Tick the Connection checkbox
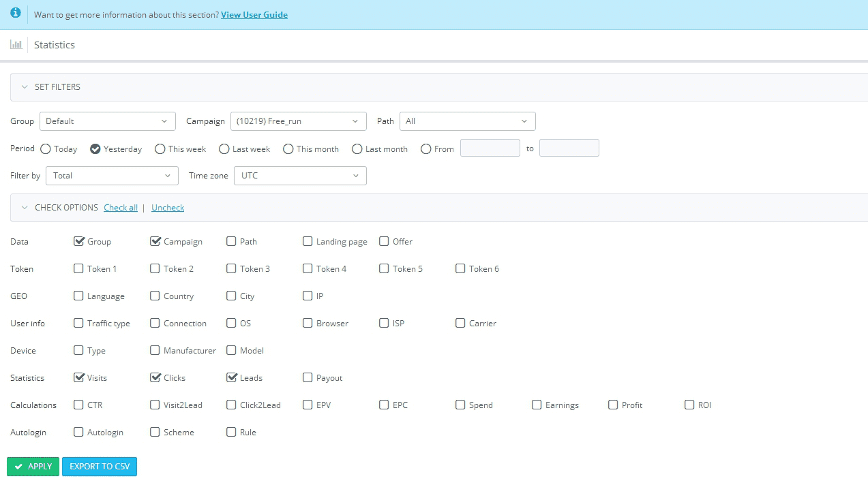868x500 pixels. coord(155,323)
